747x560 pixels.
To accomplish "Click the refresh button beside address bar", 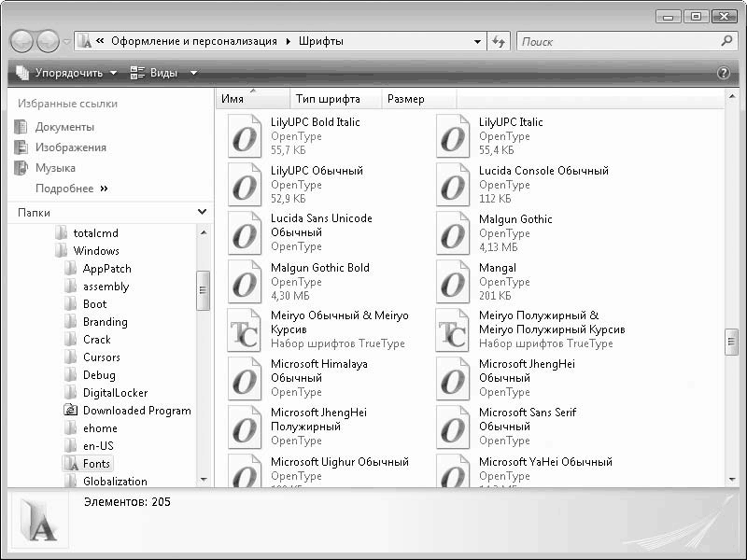I will coord(499,42).
